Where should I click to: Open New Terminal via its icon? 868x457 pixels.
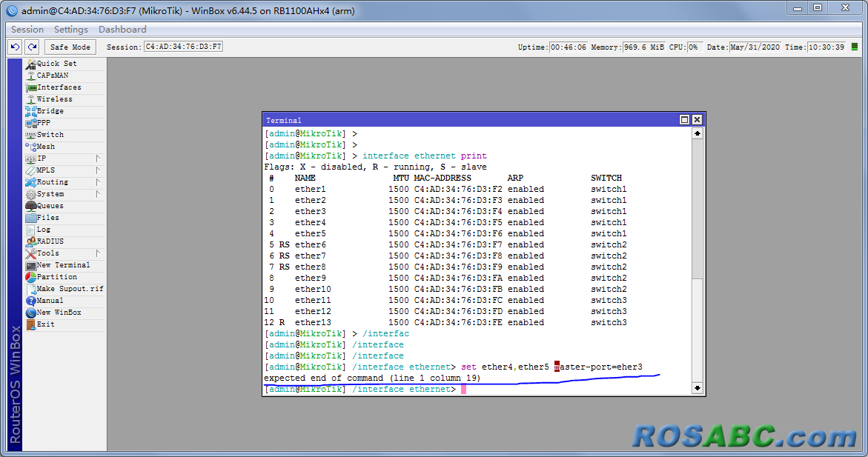30,266
